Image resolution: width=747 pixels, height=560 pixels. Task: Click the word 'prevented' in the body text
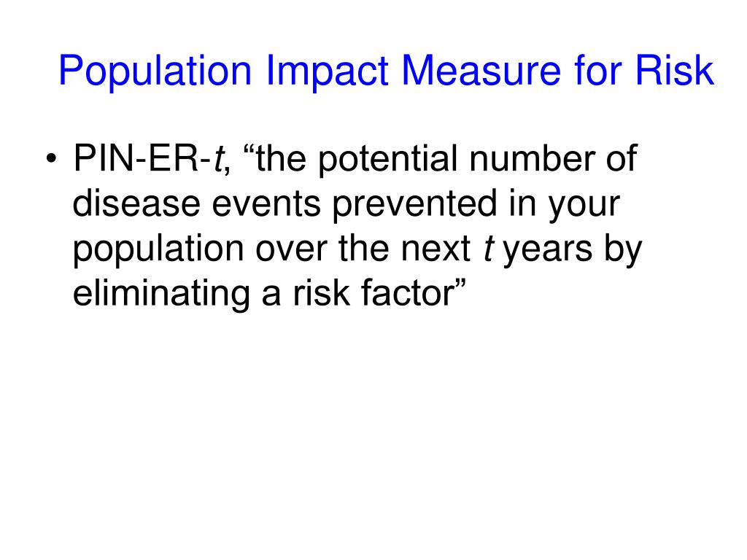pos(415,206)
